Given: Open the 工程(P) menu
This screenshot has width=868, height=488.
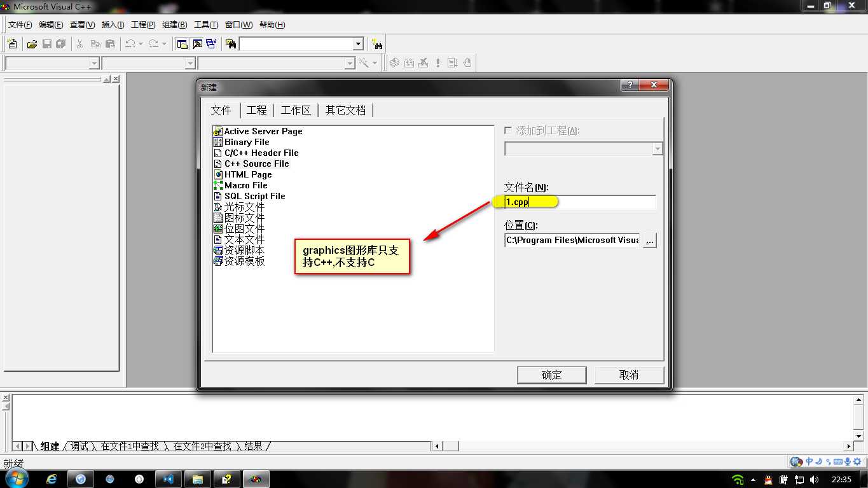Looking at the screenshot, I should [x=143, y=25].
